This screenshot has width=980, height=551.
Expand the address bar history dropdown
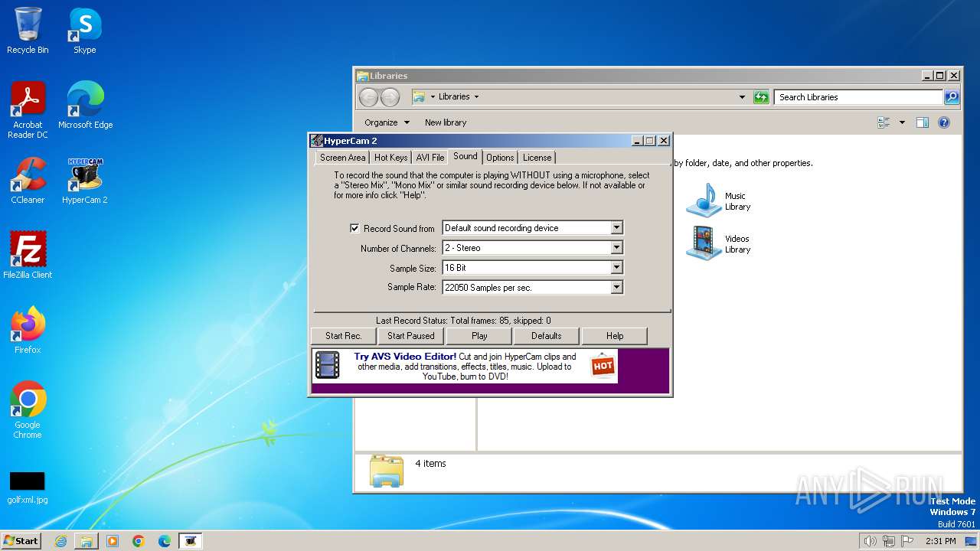tap(742, 97)
